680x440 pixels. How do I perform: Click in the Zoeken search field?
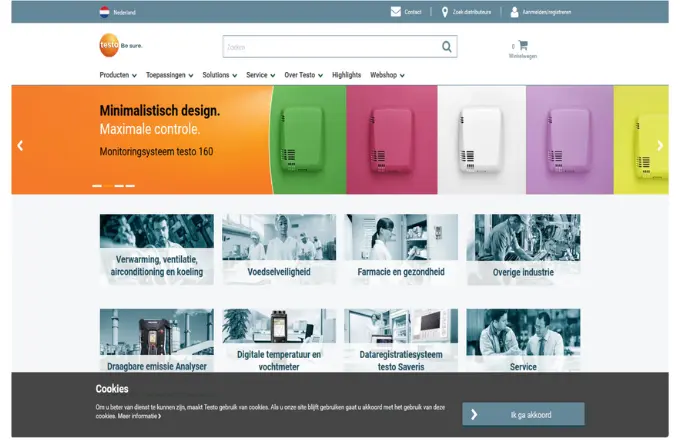(330, 46)
